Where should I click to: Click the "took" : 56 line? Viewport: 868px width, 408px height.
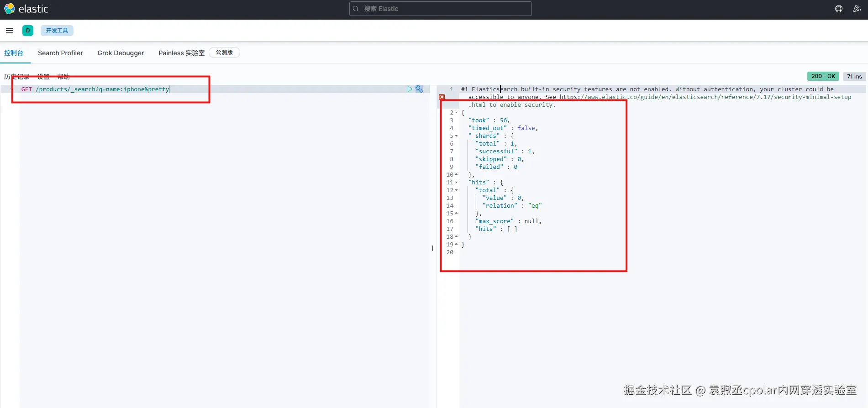pos(489,120)
